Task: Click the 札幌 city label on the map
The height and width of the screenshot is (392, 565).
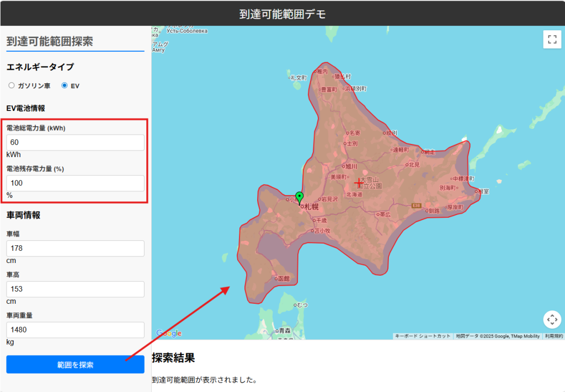Action: [x=311, y=207]
